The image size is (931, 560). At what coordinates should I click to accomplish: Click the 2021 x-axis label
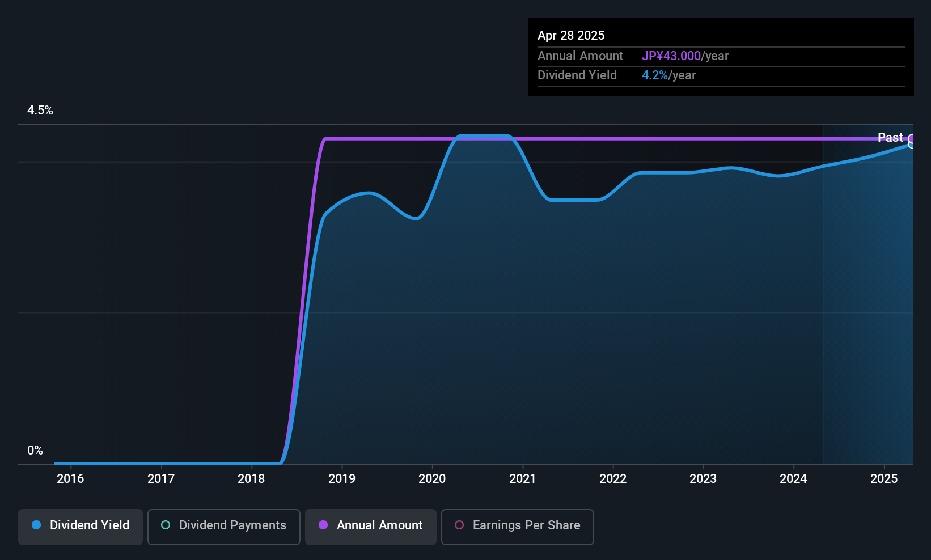523,478
